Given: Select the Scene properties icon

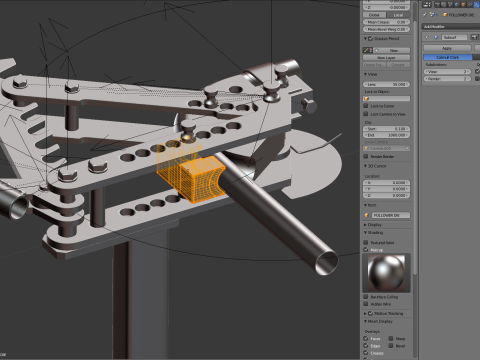Looking at the screenshot, I should [x=450, y=5].
